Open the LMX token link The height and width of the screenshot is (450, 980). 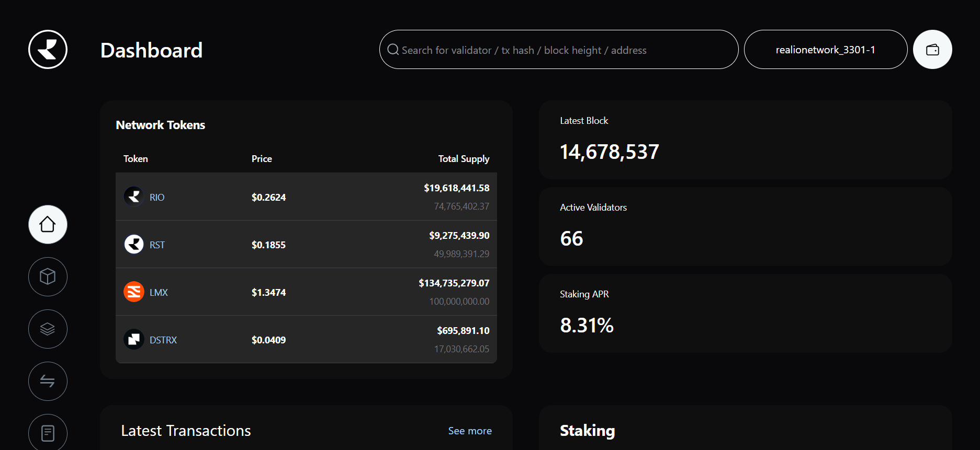coord(159,292)
